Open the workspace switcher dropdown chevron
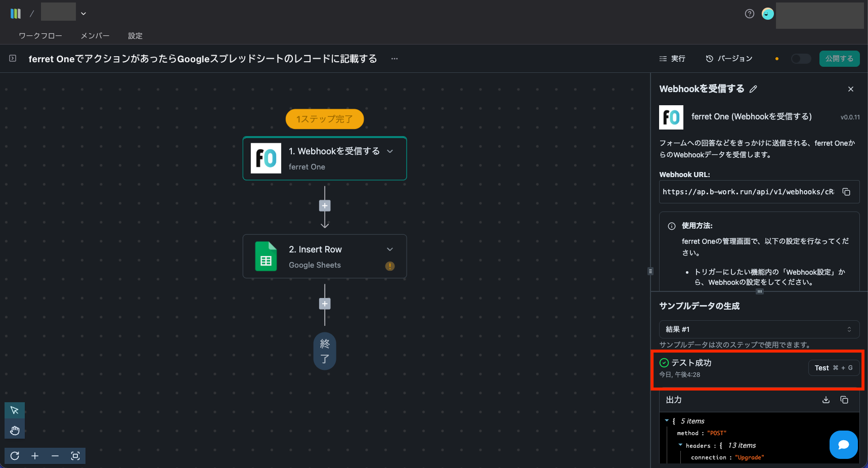 pyautogui.click(x=83, y=14)
